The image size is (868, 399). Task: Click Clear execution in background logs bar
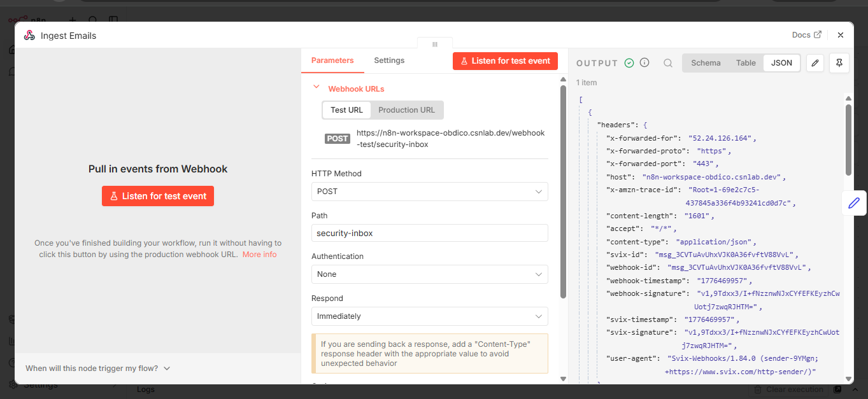789,389
